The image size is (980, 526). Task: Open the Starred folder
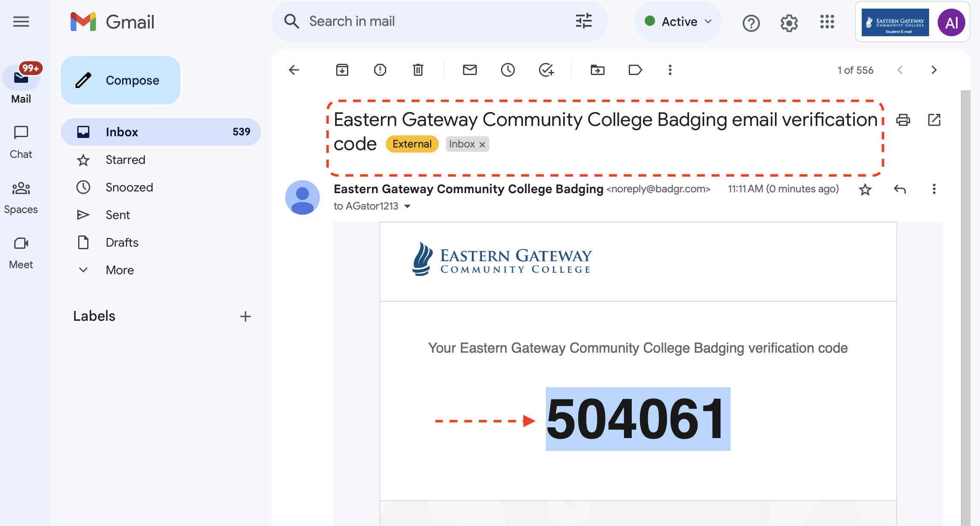[x=125, y=160]
